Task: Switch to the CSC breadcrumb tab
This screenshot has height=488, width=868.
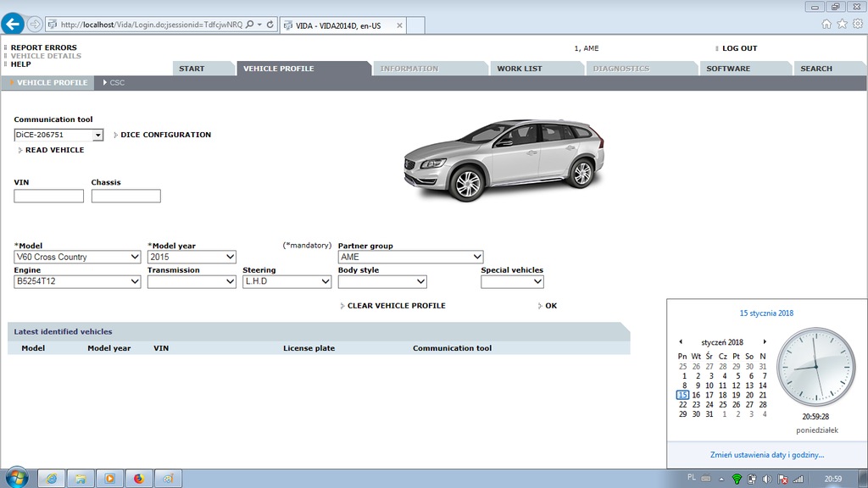Action: pos(116,82)
